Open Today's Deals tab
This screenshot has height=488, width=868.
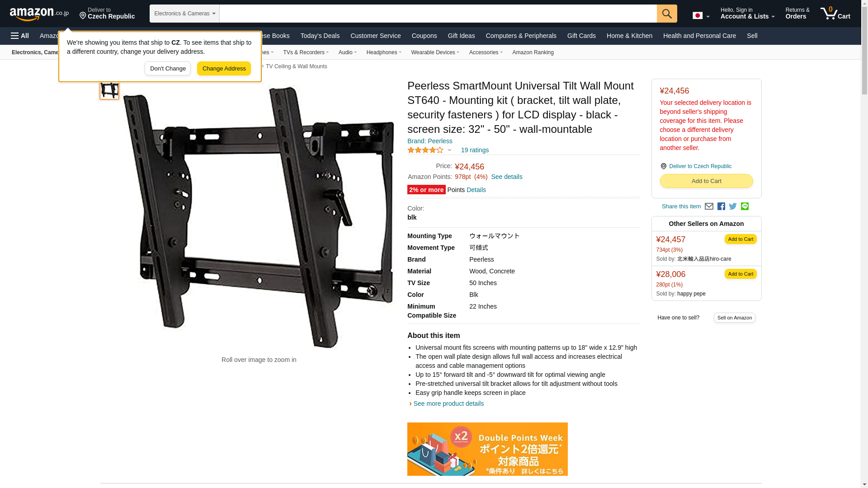coord(320,36)
